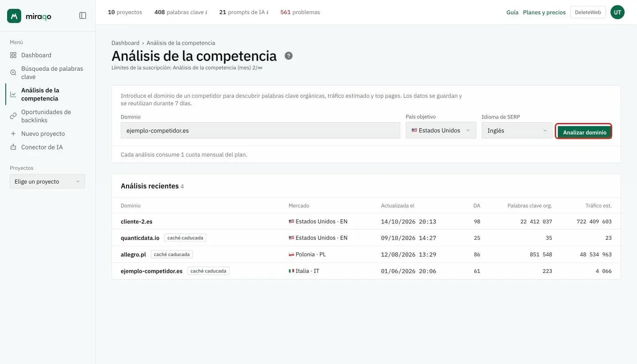Open Búsqueda de palabras clave menu item
The width and height of the screenshot is (637, 364).
tap(52, 73)
